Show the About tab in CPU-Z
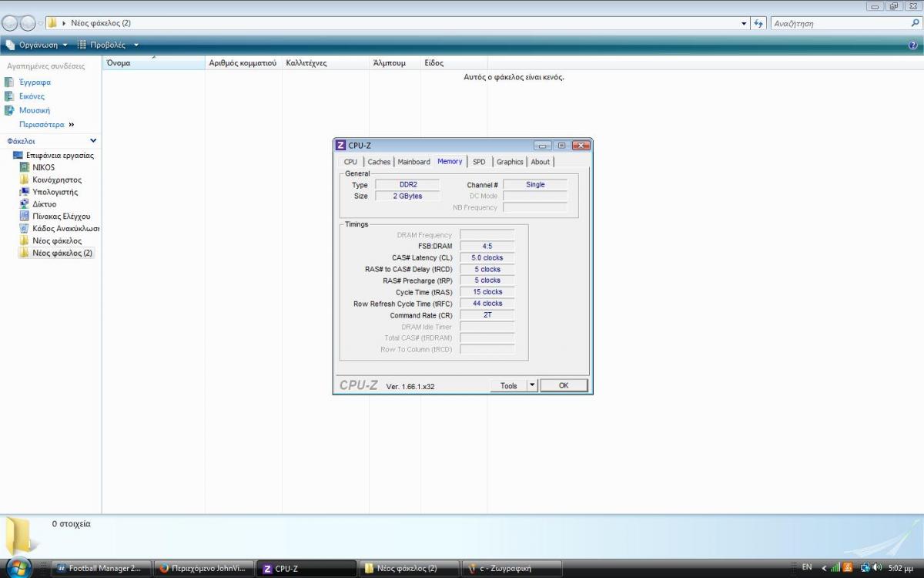The height and width of the screenshot is (578, 924). [x=541, y=162]
